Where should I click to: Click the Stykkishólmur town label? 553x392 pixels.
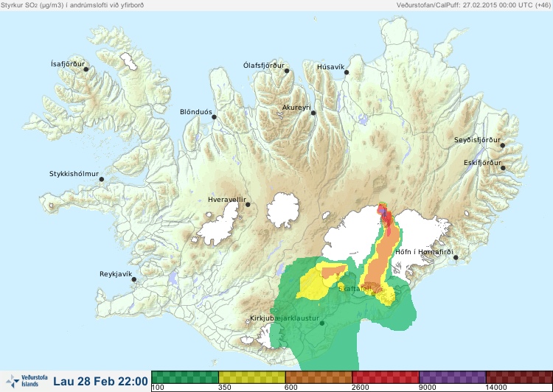coord(74,174)
